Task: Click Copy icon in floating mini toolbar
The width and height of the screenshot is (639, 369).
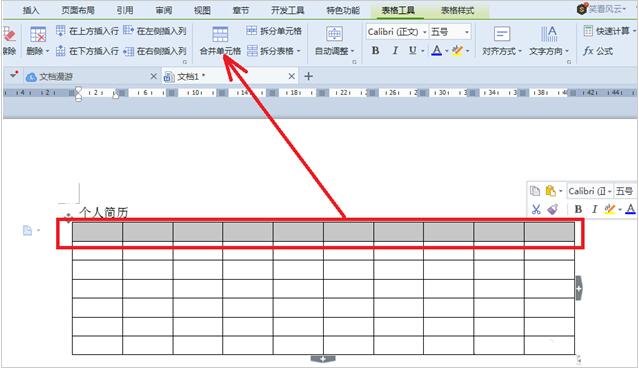Action: [535, 191]
